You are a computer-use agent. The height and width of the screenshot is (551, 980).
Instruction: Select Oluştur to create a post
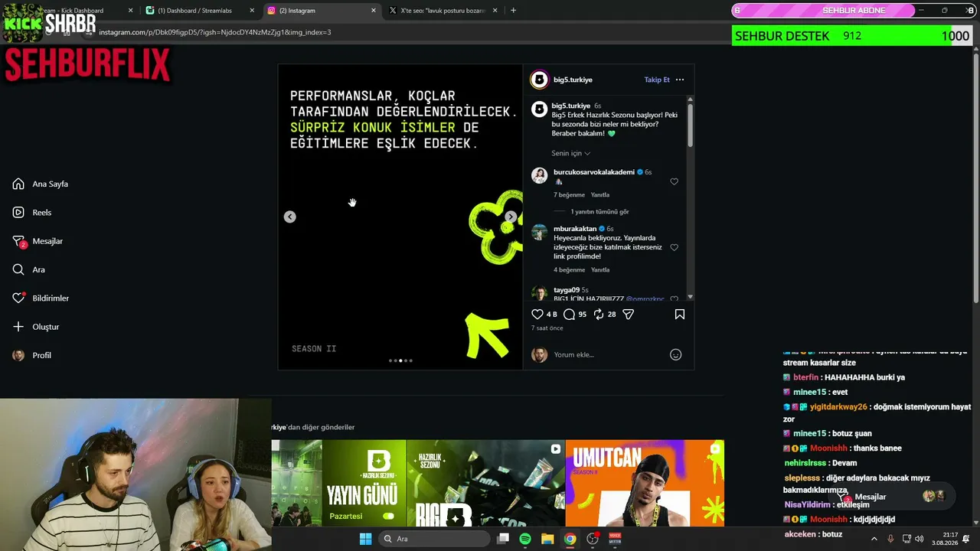[x=35, y=327]
